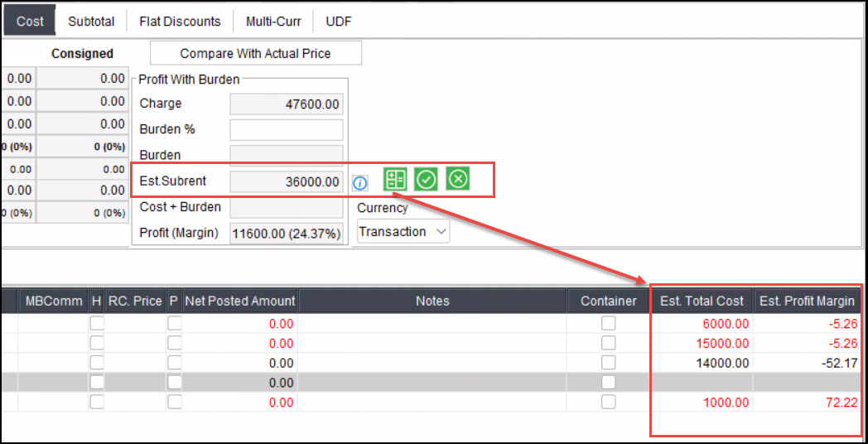
Task: Tick the P checkbox in the second row
Action: point(175,343)
